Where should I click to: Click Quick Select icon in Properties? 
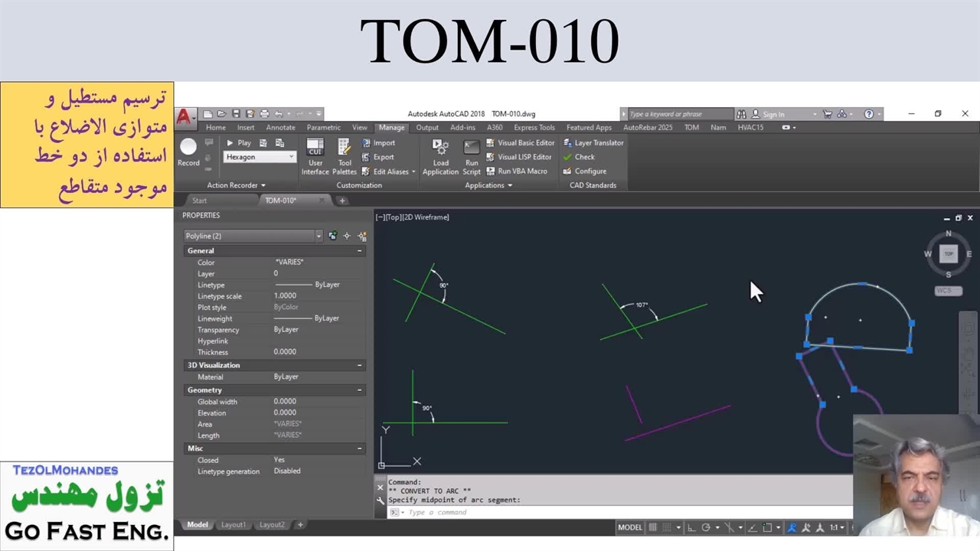tap(362, 236)
